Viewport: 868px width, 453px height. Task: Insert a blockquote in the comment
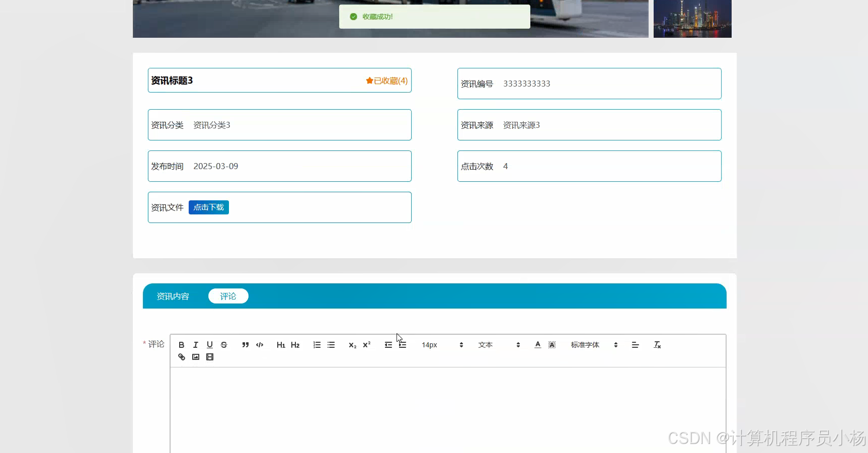(x=246, y=345)
